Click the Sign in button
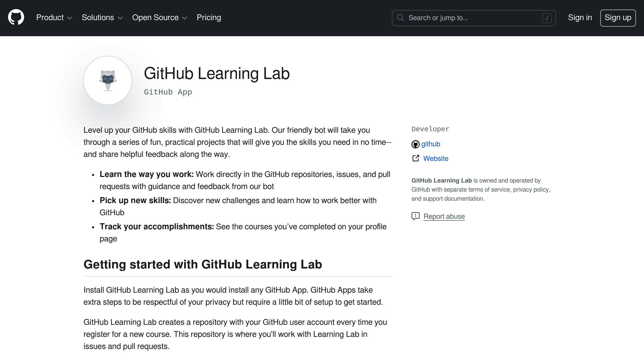Screen dimensions: 644x362 coord(580,18)
